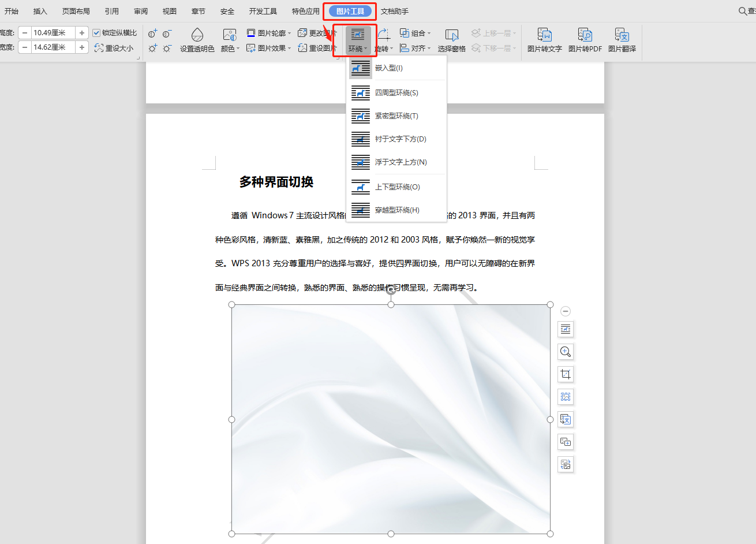
Task: Open the Send Backward (下移一层) dropdown
Action: click(x=494, y=48)
